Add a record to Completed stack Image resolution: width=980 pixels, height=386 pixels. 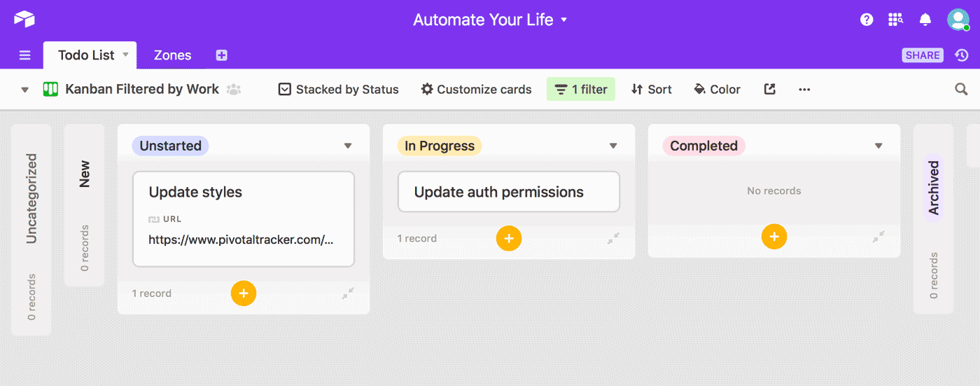click(x=774, y=237)
